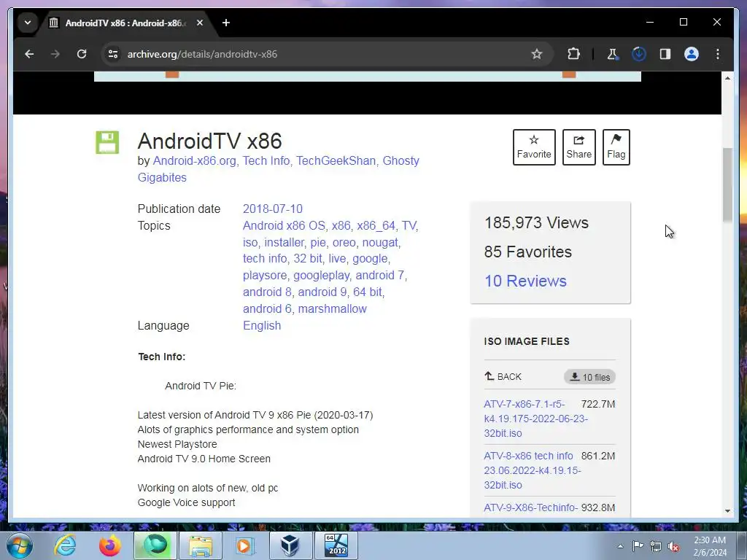Viewport: 747px width, 560px height.
Task: Open a new browser tab
Action: click(226, 23)
